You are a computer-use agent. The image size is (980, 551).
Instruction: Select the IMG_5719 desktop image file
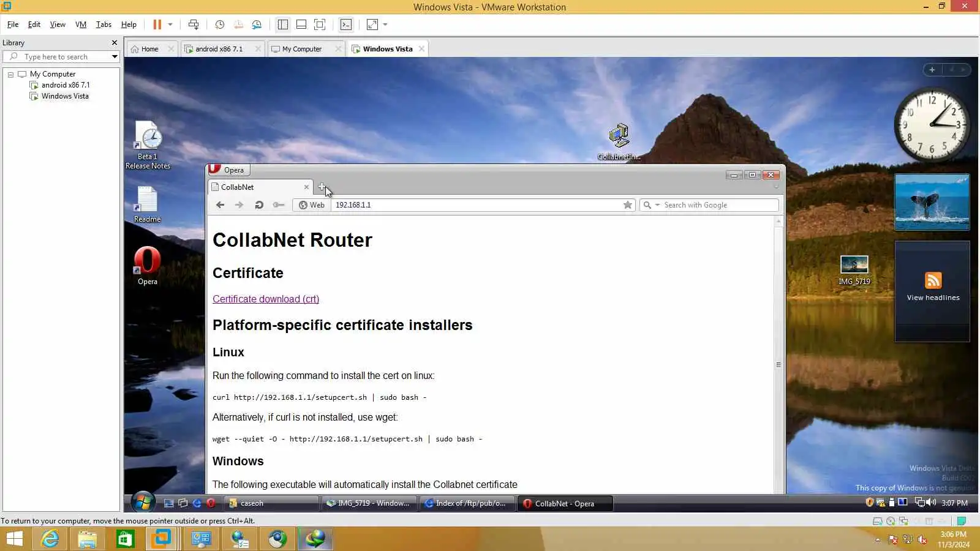(x=854, y=270)
